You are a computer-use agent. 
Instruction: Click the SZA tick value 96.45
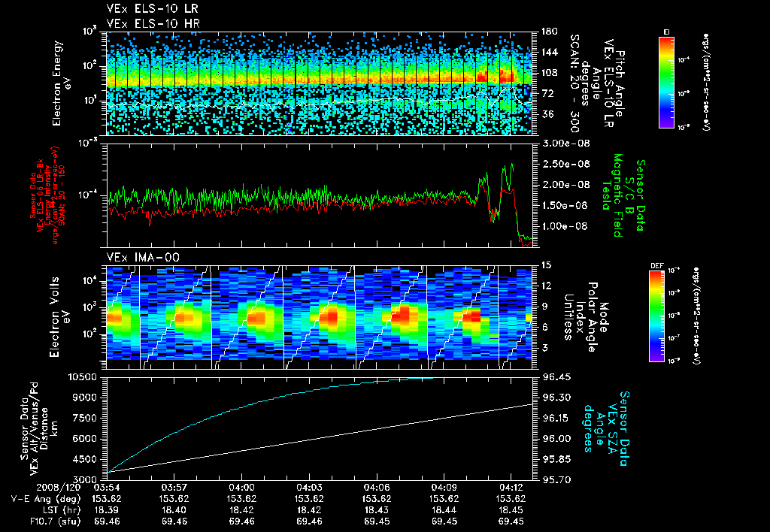tap(556, 377)
